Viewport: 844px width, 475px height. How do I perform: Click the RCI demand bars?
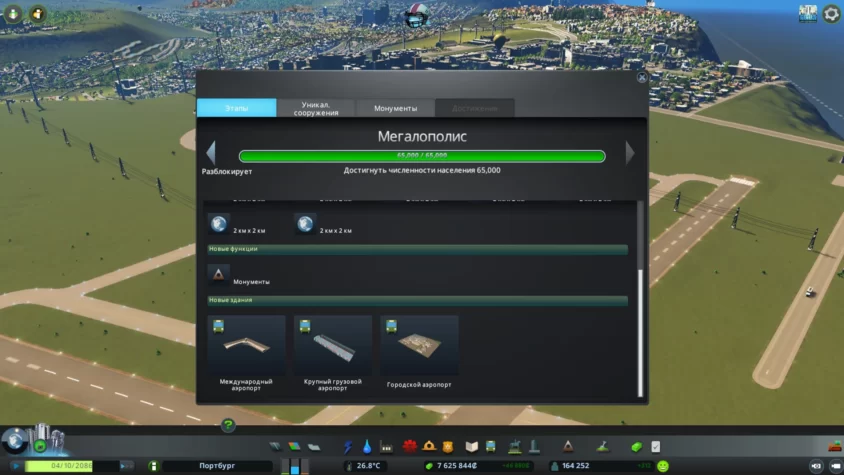click(294, 466)
